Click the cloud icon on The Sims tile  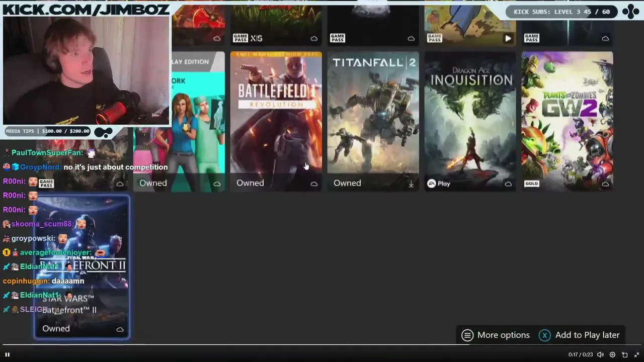point(217,184)
